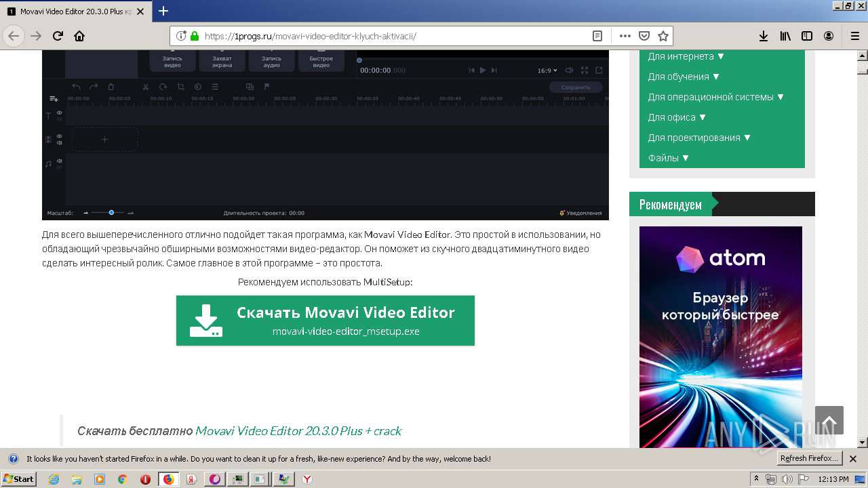Launch Google Chrome from the taskbar
The width and height of the screenshot is (868, 488).
tap(123, 479)
